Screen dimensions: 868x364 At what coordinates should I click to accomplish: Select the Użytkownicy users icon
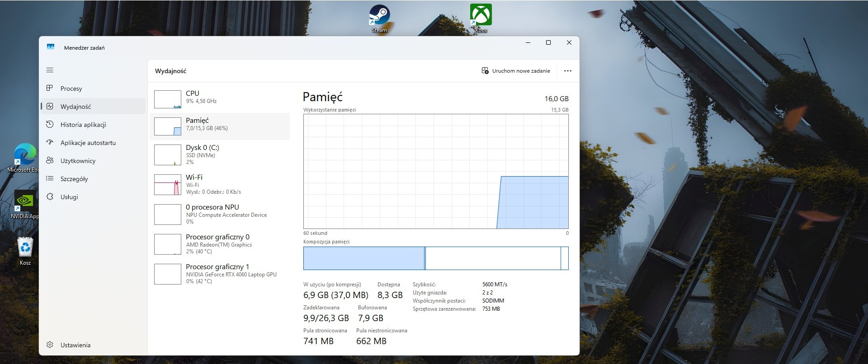50,161
